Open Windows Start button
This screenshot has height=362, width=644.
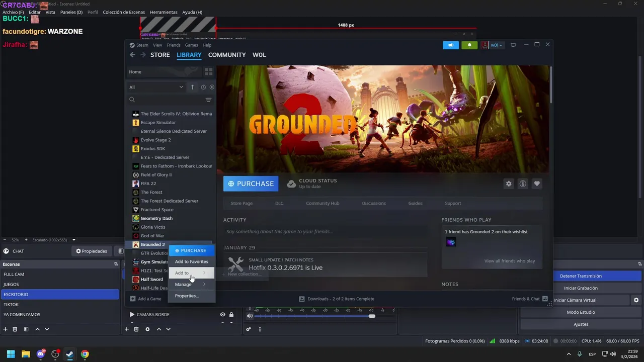pos(11,354)
